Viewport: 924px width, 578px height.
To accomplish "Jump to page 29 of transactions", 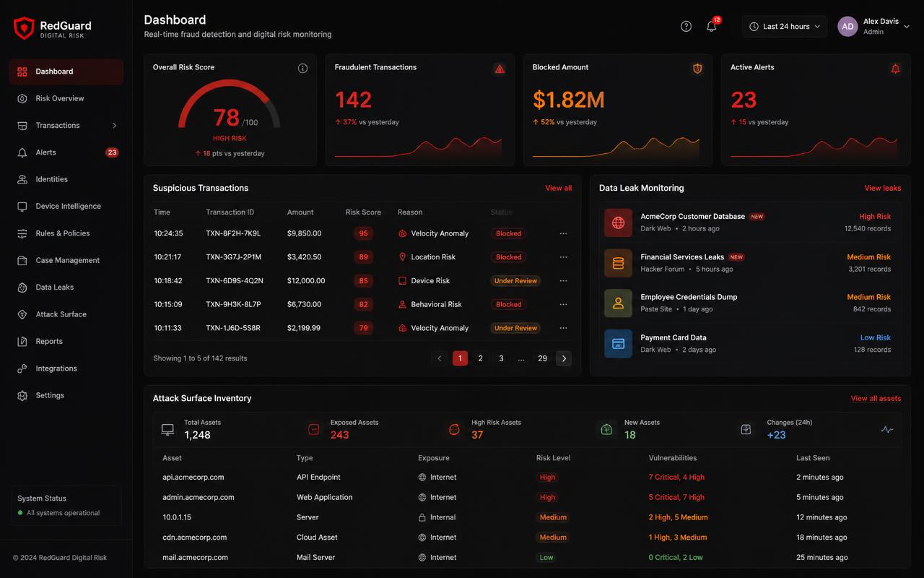I will 542,358.
